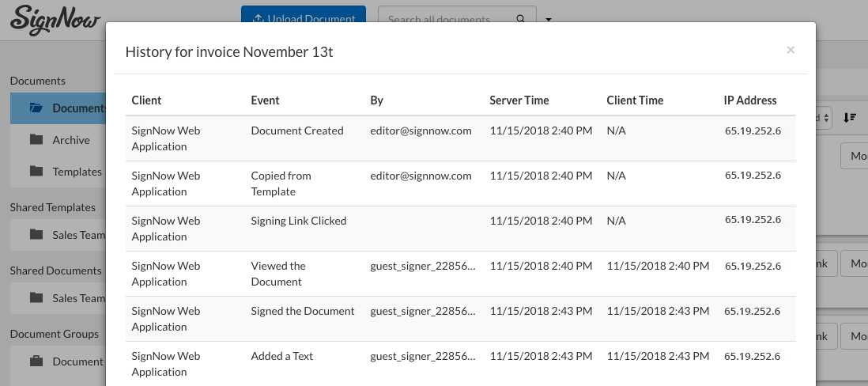Viewport: 868px width, 386px height.
Task: Click the Server Time column header
Action: 519,100
